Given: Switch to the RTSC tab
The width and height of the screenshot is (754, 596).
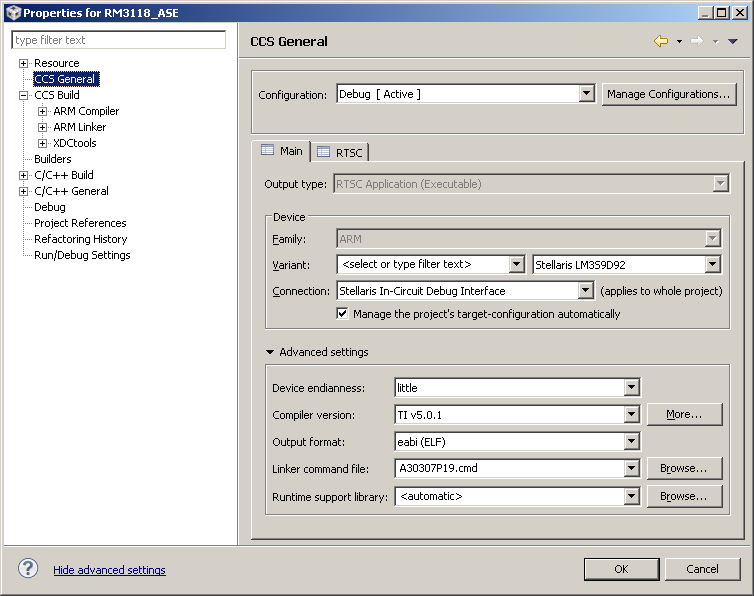Looking at the screenshot, I should point(340,152).
